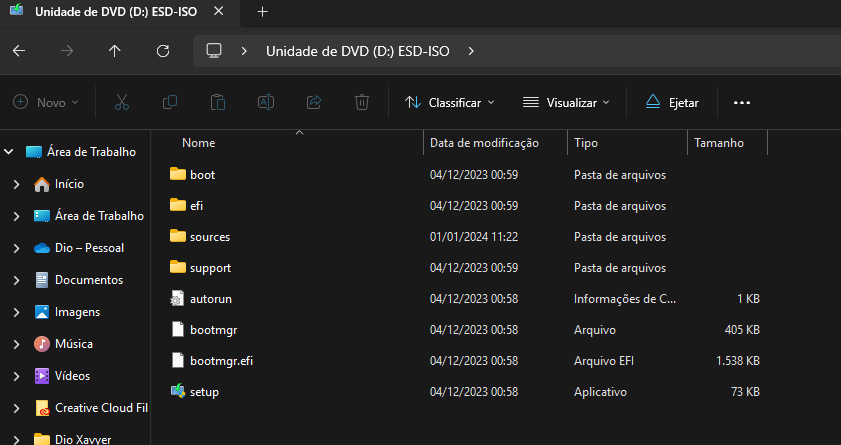841x445 pixels.
Task: Open the Classificar sort dropdown
Action: click(449, 102)
